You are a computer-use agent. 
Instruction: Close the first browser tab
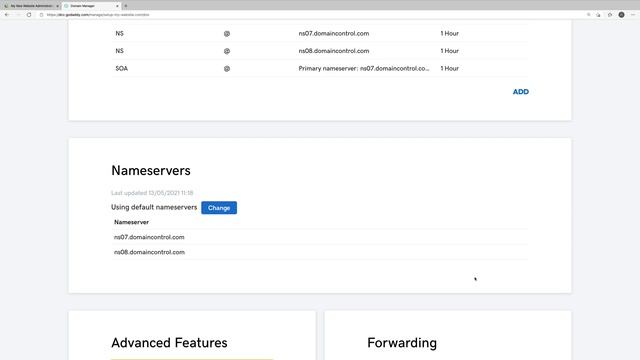(x=57, y=6)
